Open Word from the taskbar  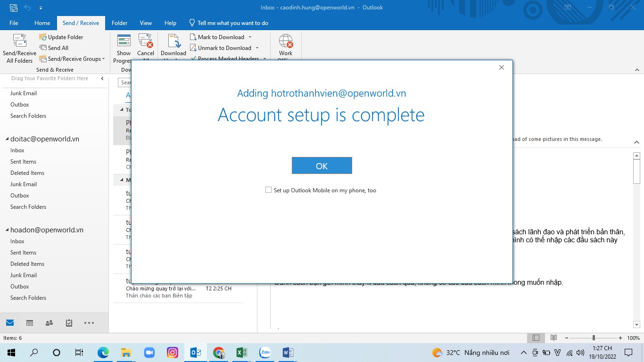[x=288, y=353]
